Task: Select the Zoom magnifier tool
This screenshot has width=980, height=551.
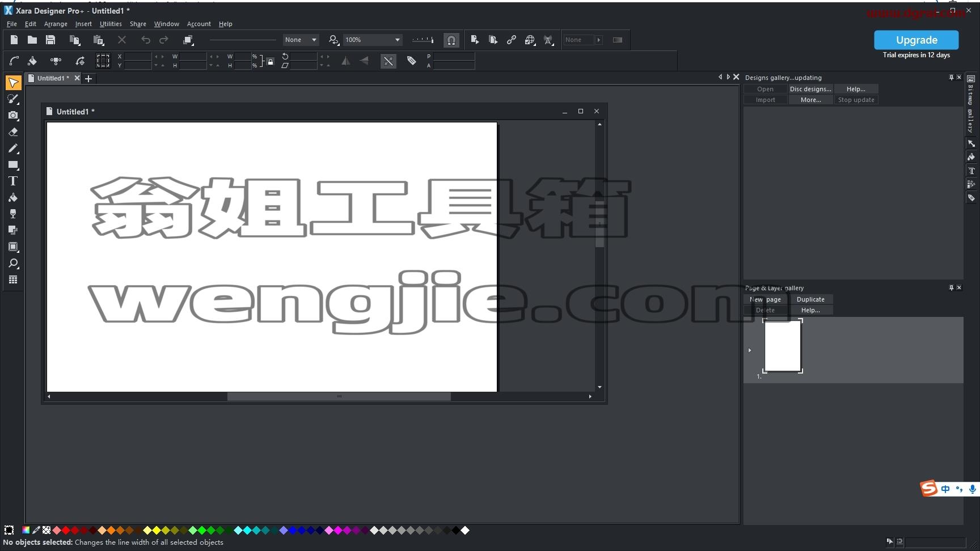Action: (x=13, y=263)
